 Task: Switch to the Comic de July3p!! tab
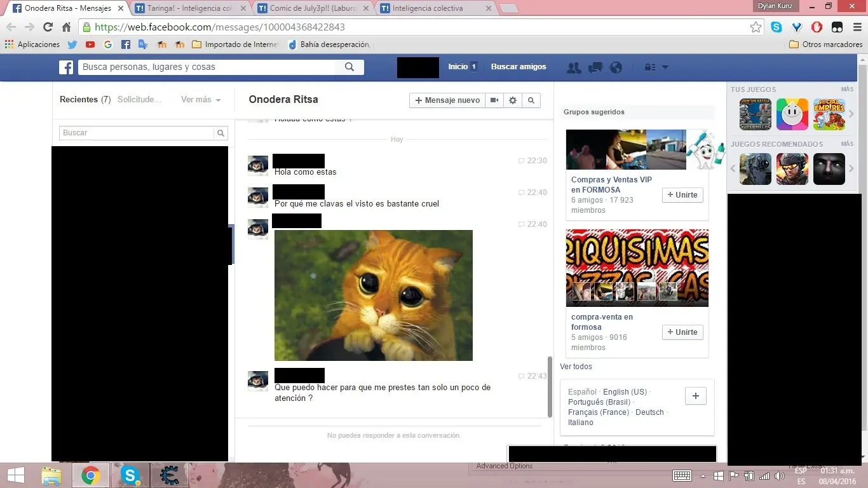[x=313, y=9]
